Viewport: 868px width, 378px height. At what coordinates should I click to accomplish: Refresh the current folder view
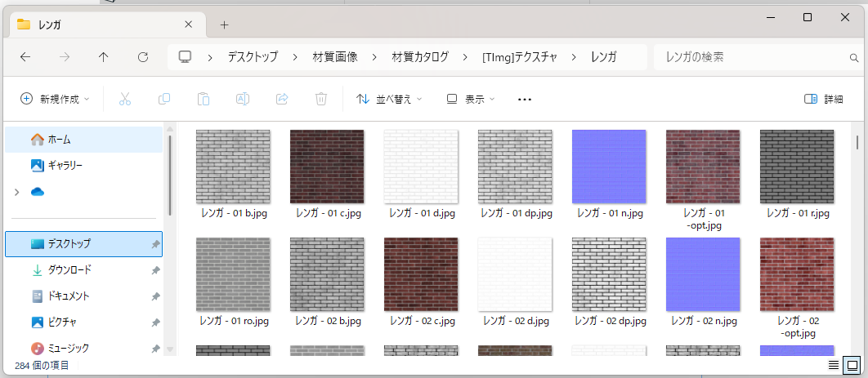(x=143, y=57)
